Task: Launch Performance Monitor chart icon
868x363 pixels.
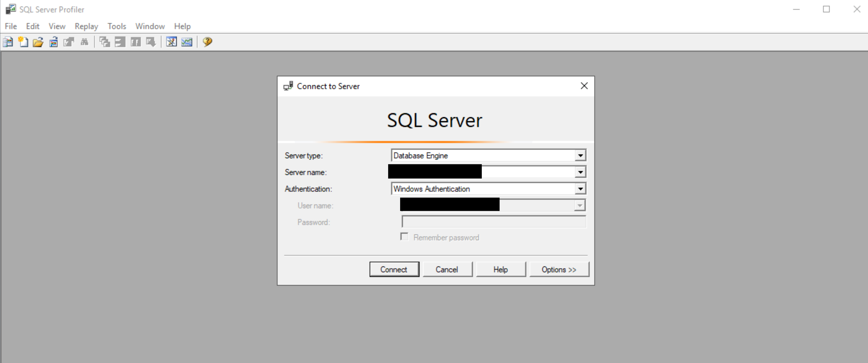Action: tap(187, 42)
